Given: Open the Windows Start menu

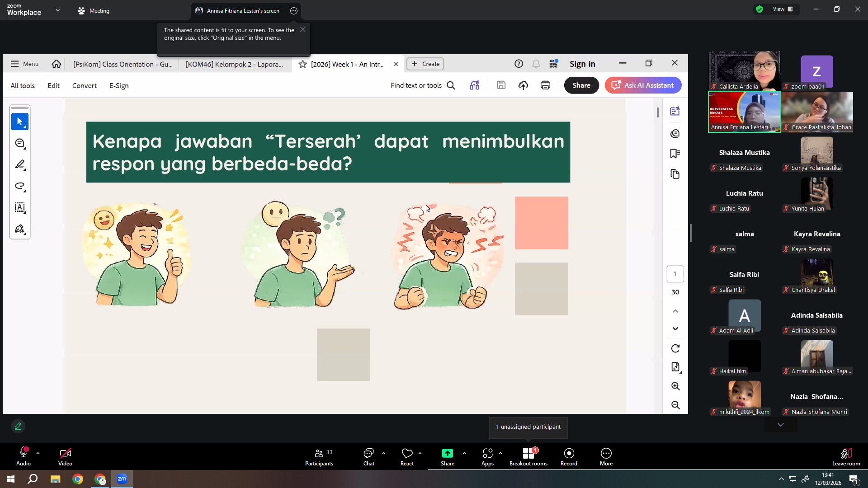Looking at the screenshot, I should pos(11,479).
